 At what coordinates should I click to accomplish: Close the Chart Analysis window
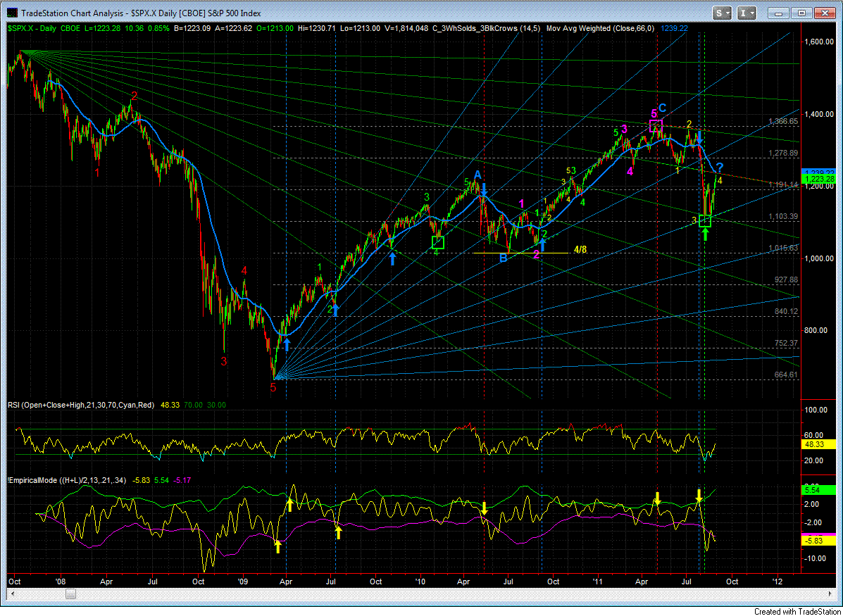click(824, 13)
